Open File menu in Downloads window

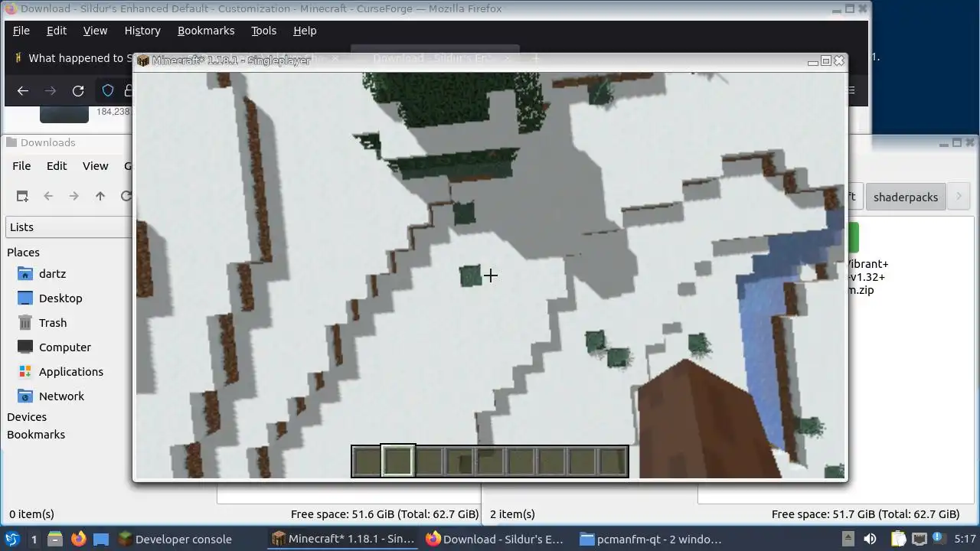coord(21,165)
